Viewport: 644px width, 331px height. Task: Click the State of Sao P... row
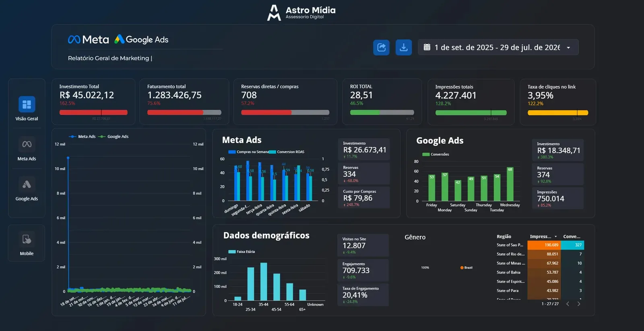540,245
